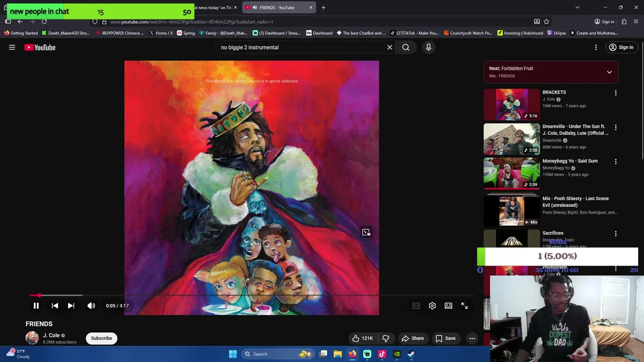This screenshot has height=362, width=644.
Task: Switch to theater mode
Action: pyautogui.click(x=448, y=306)
